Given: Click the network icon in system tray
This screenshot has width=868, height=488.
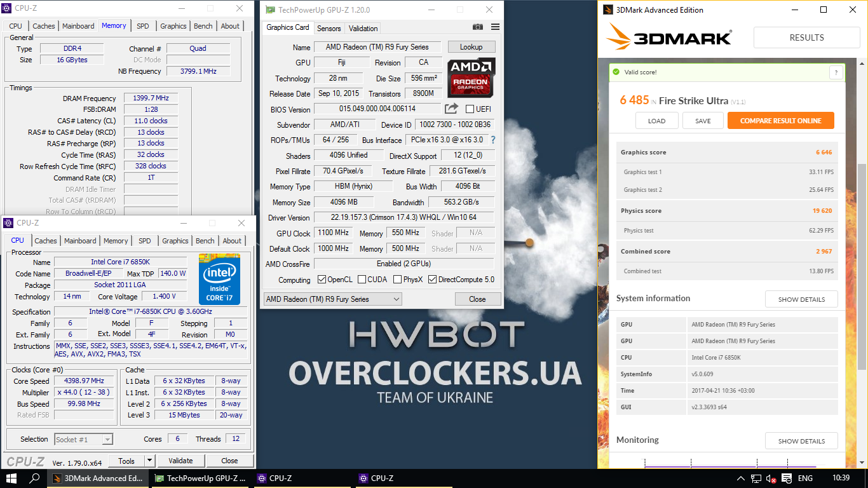Looking at the screenshot, I should pyautogui.click(x=756, y=478).
